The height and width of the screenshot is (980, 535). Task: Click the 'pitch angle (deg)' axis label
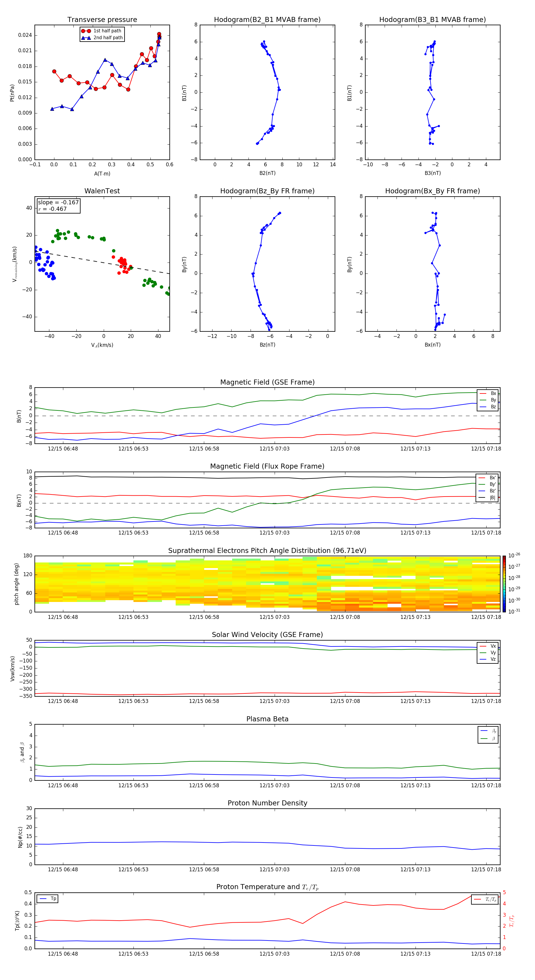point(16,584)
